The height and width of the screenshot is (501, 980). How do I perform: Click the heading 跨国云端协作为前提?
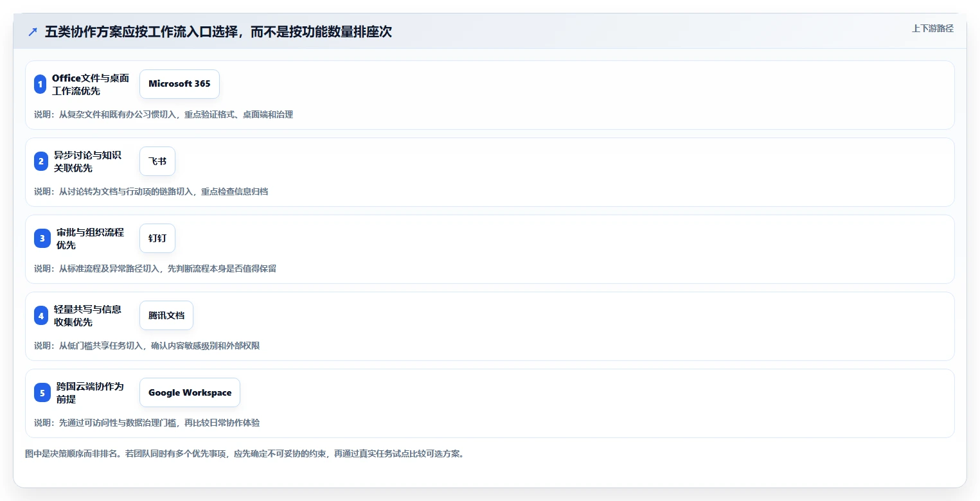(x=90, y=392)
